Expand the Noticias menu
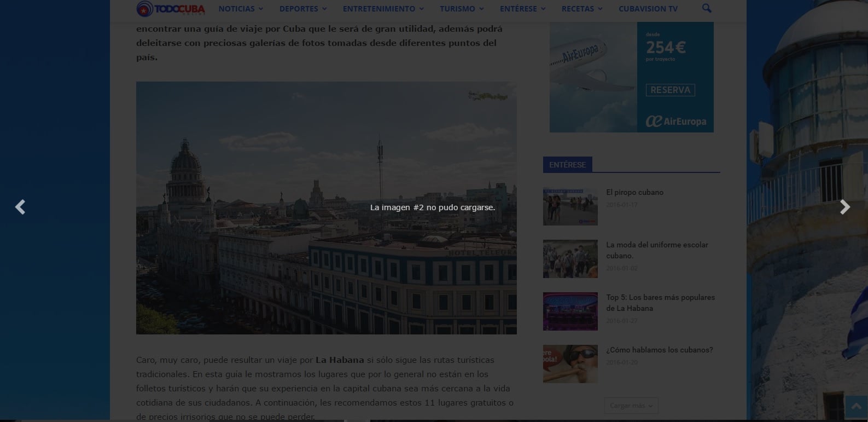Viewport: 868px width, 422px height. [241, 9]
